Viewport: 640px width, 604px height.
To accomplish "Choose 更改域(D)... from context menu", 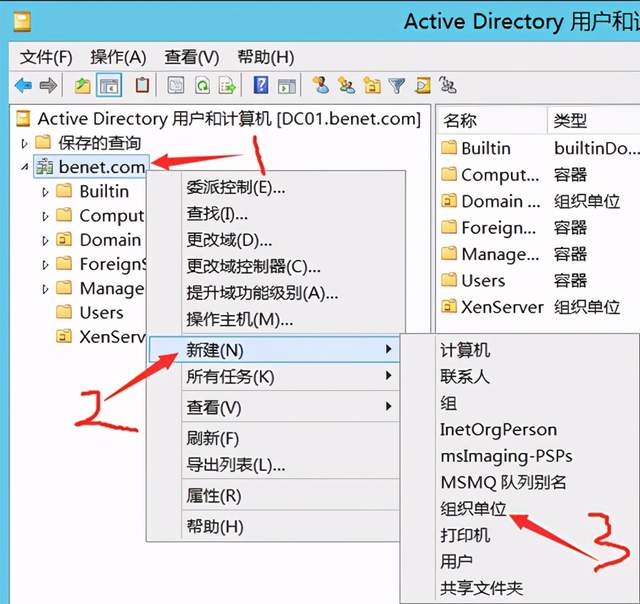I will [x=229, y=240].
